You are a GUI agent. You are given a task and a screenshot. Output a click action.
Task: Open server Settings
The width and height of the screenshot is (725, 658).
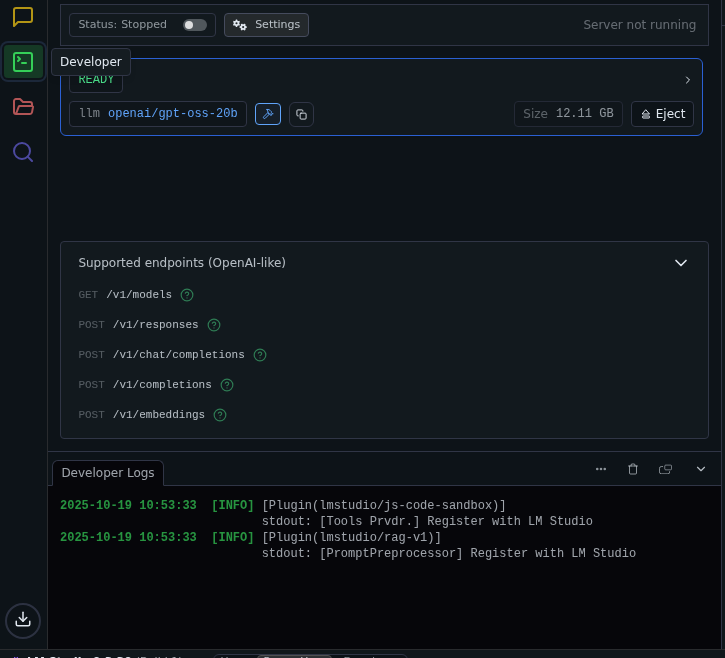coord(266,25)
